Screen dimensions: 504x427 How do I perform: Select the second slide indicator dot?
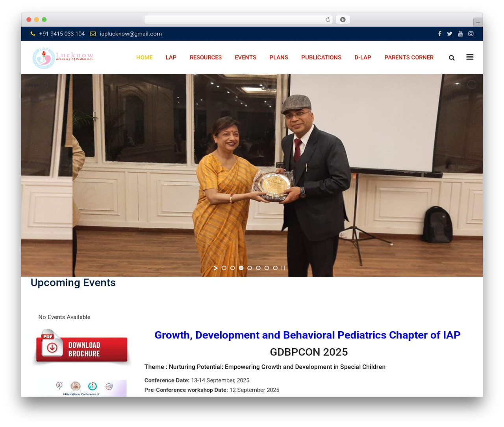pyautogui.click(x=233, y=268)
